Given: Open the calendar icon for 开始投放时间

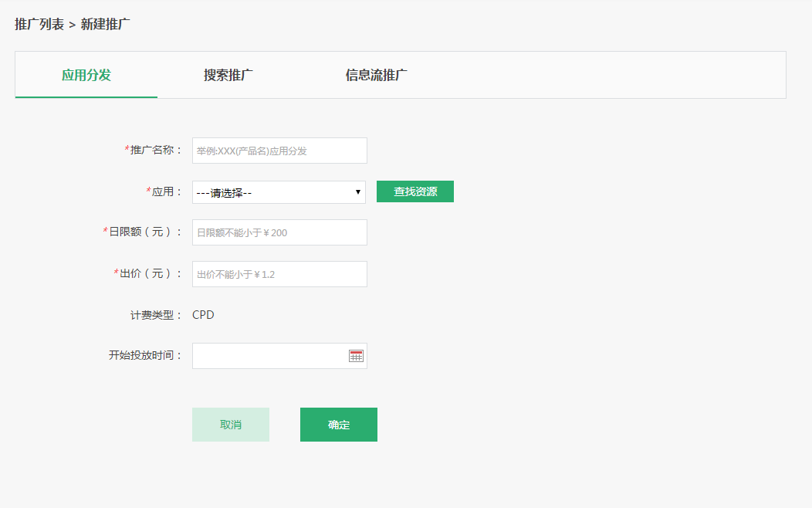Looking at the screenshot, I should 355,355.
